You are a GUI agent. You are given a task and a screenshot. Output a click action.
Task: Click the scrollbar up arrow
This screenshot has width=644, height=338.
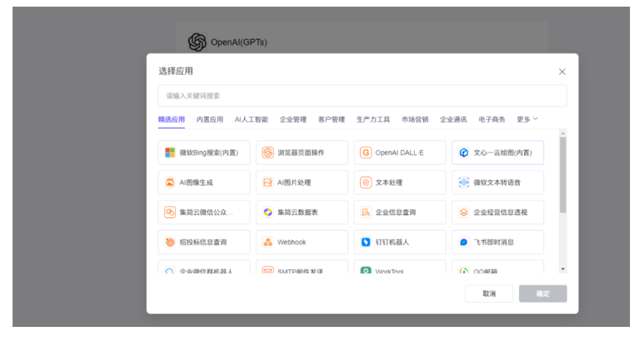tap(563, 133)
